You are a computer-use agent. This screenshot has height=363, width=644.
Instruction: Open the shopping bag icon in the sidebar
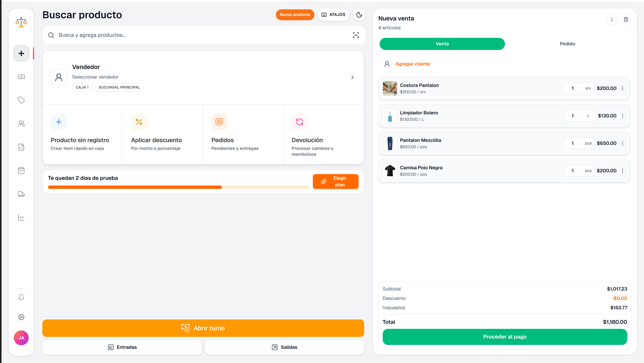[x=21, y=171]
